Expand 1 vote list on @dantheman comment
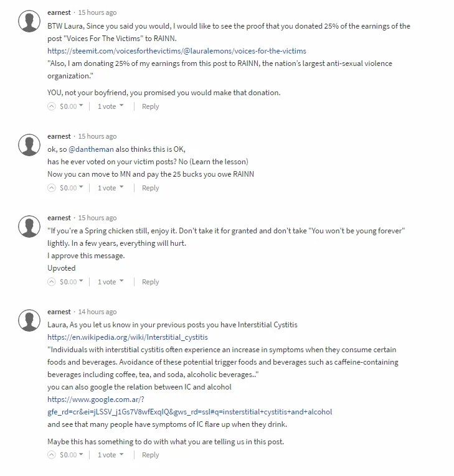Image resolution: width=454 pixels, height=476 pixels. pos(111,188)
